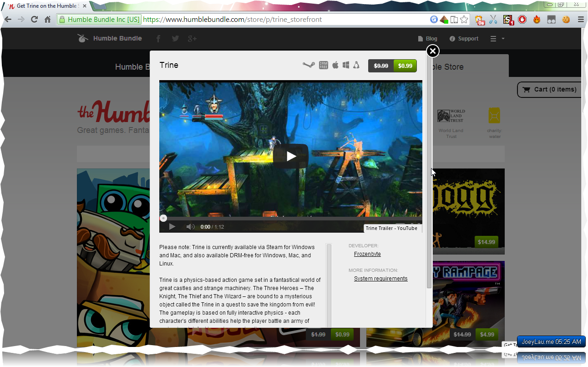
Task: Close the Get Trine browser tab
Action: click(x=84, y=6)
